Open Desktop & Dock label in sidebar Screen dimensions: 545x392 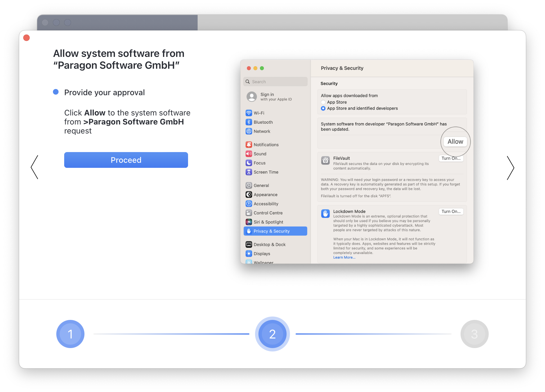pos(269,244)
